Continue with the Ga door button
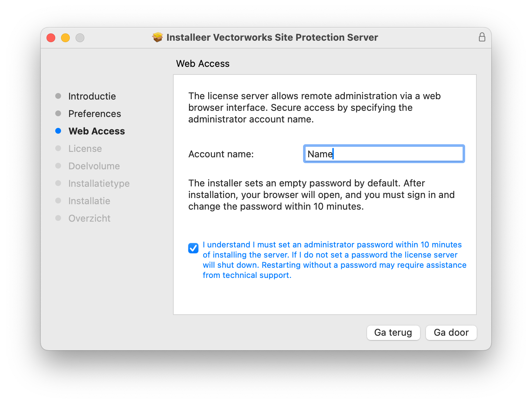Image resolution: width=532 pixels, height=404 pixels. tap(451, 332)
